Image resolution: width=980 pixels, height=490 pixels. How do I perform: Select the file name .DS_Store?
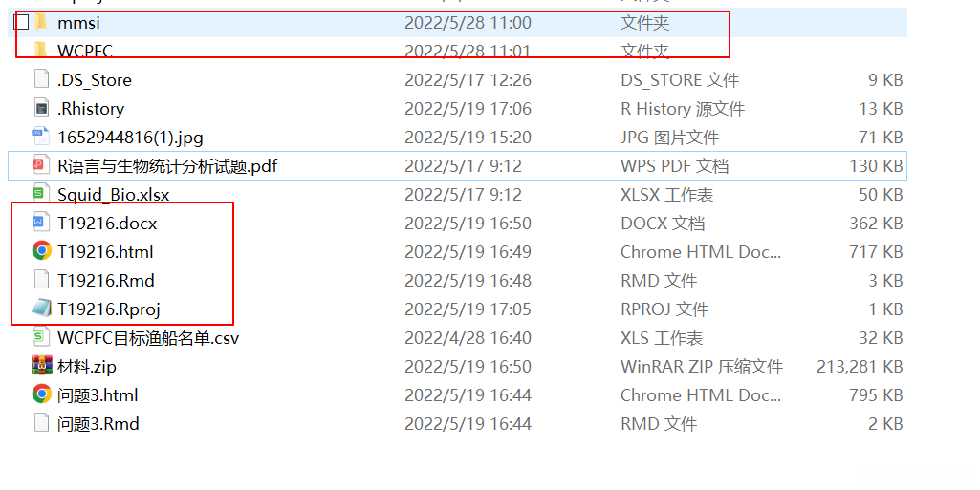(95, 80)
